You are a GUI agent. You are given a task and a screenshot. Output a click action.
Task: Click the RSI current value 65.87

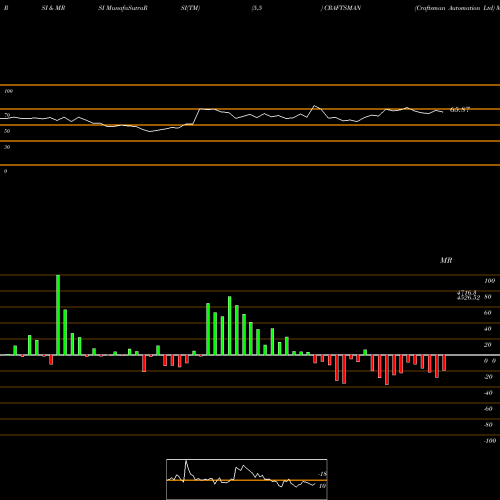460,109
